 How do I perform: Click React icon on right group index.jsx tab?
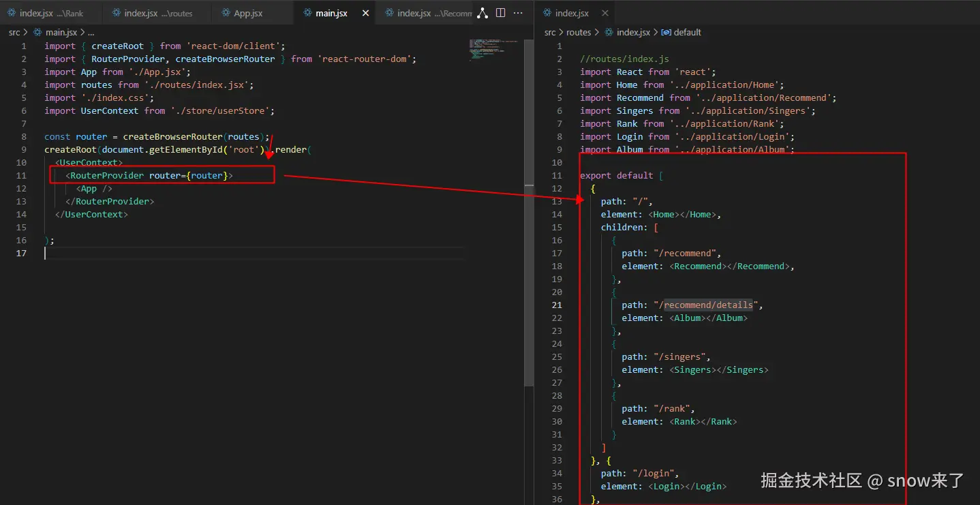pos(547,13)
